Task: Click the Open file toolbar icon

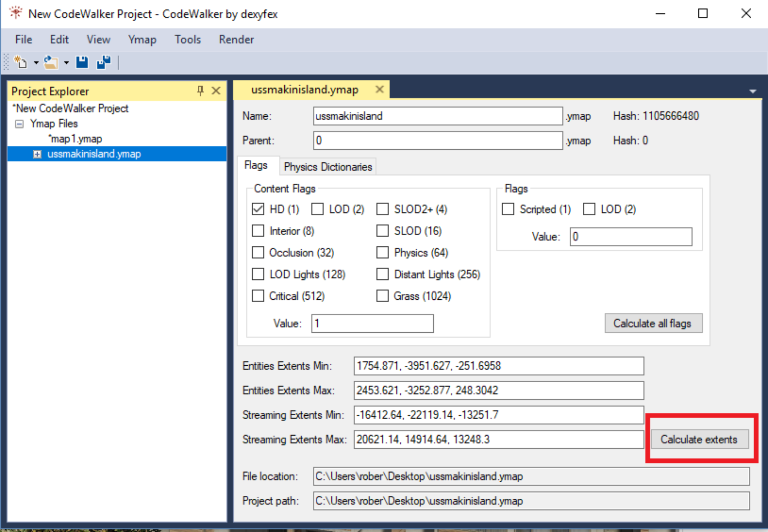Action: 51,62
